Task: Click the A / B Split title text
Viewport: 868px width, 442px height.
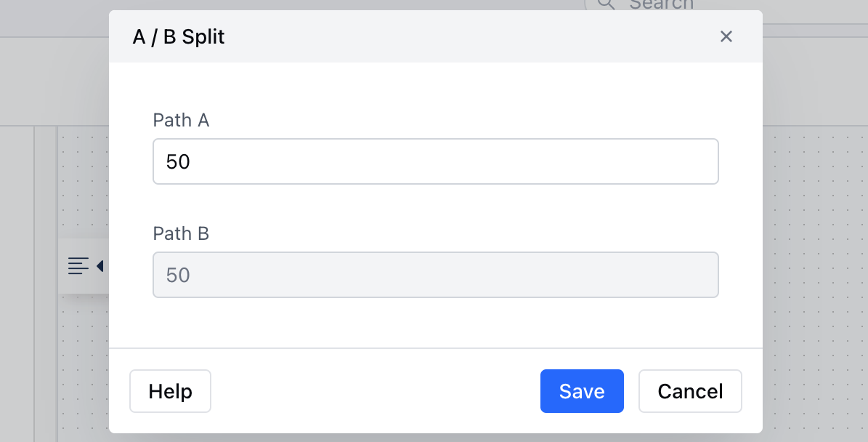Action: [179, 36]
